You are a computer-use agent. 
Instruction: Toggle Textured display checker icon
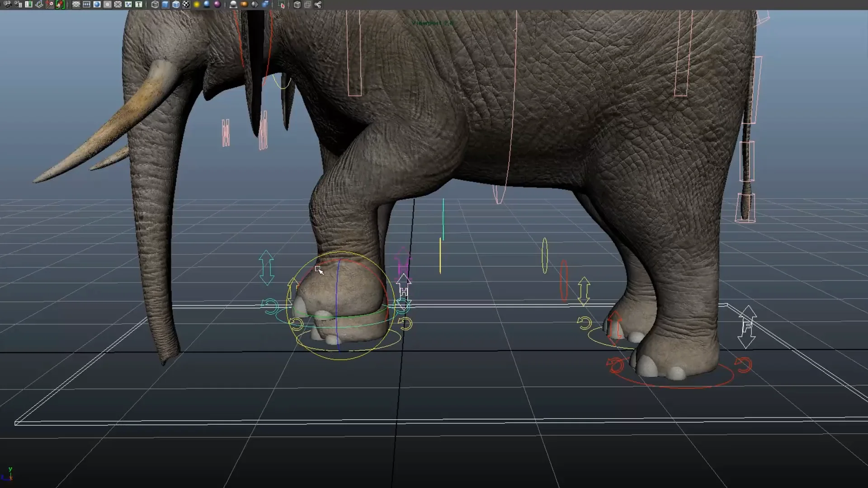[x=186, y=5]
